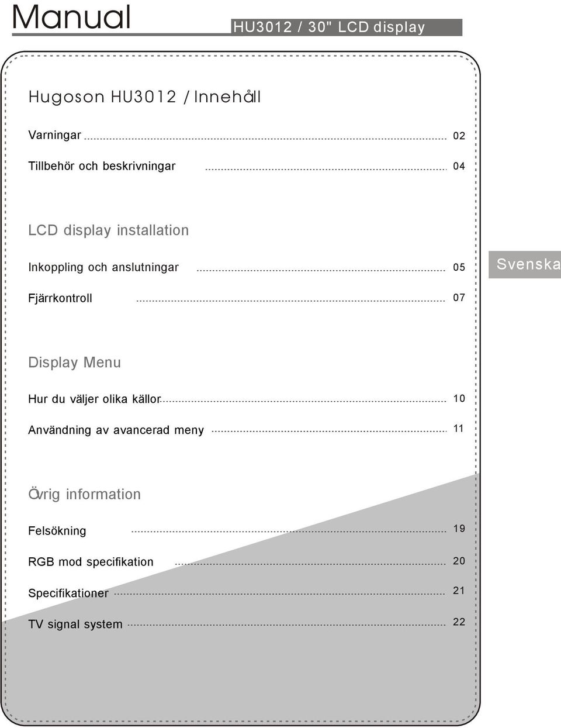The width and height of the screenshot is (561, 728).
Task: Click page number 19 beside Felsökning
Action: click(x=459, y=529)
